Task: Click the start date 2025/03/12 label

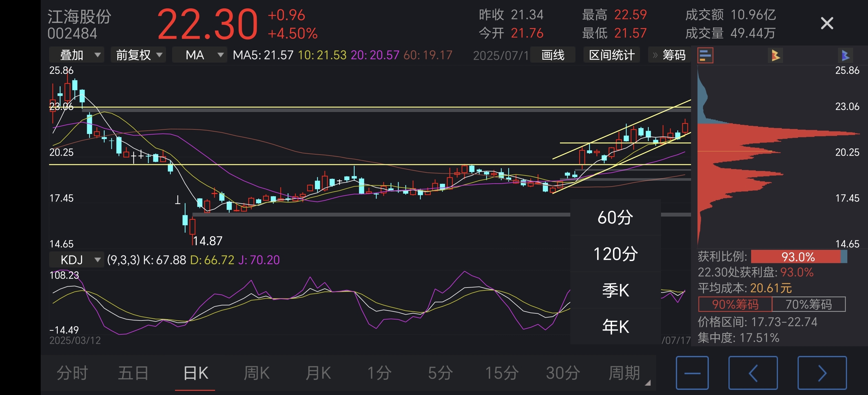Action: [x=75, y=340]
